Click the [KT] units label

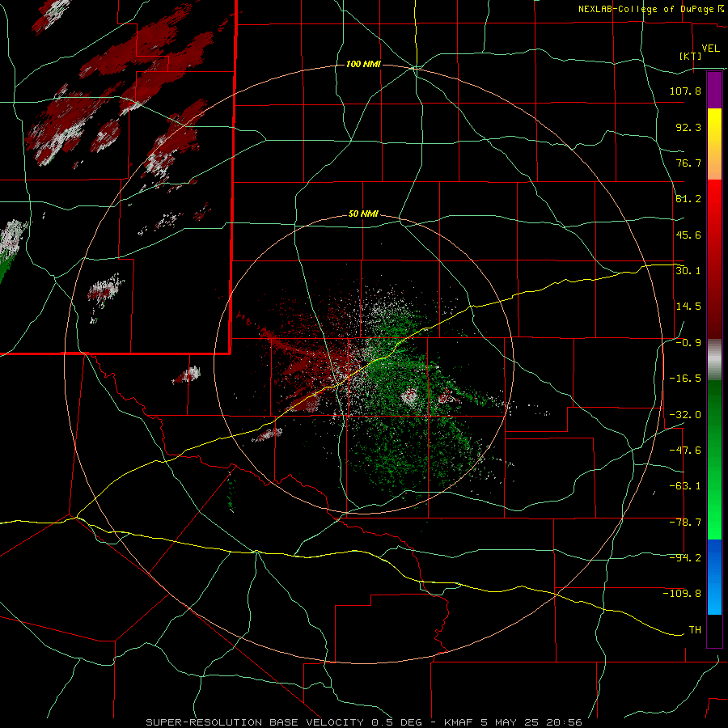pyautogui.click(x=690, y=56)
